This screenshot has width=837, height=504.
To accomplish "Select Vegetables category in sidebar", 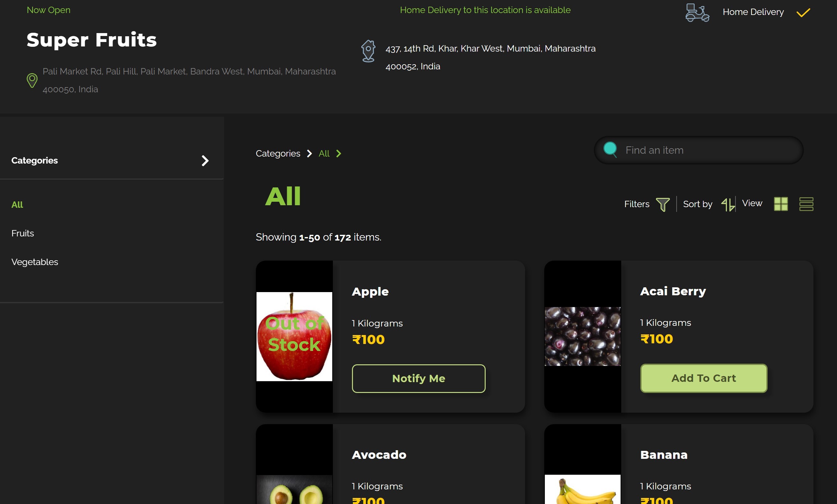I will point(35,262).
